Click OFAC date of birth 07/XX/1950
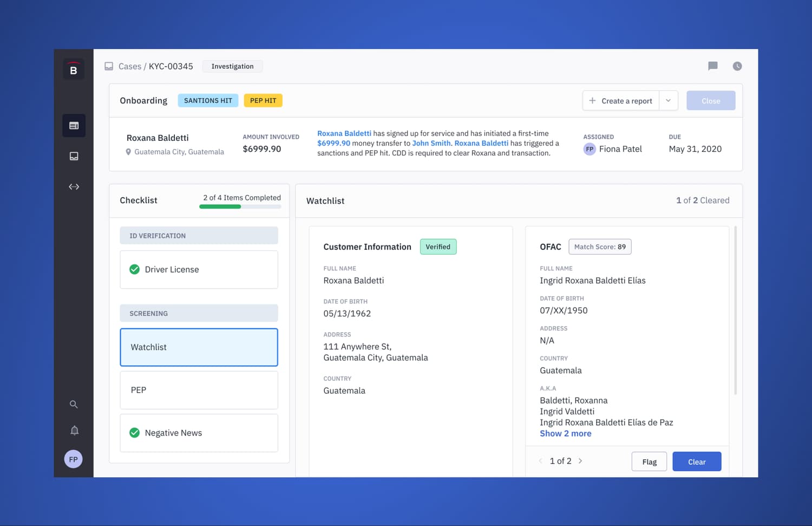The image size is (812, 526). (564, 310)
